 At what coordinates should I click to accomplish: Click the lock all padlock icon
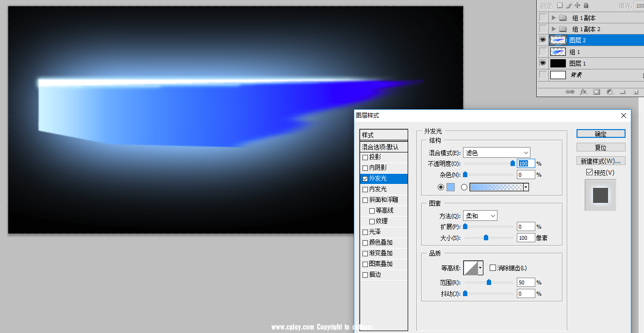pyautogui.click(x=586, y=5)
